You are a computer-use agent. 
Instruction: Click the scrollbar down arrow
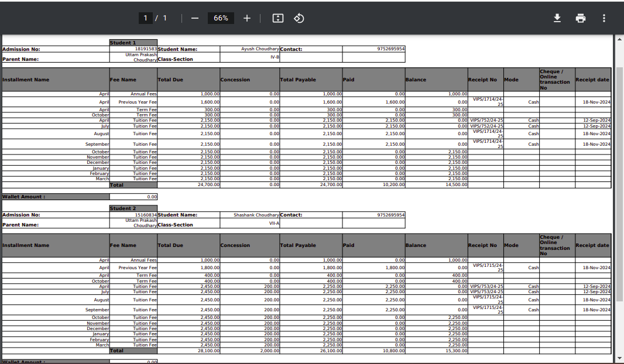[620, 358]
